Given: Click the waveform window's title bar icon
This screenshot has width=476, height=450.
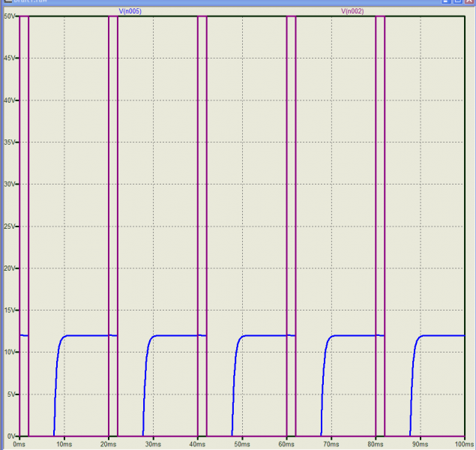Looking at the screenshot, I should pyautogui.click(x=6, y=2).
